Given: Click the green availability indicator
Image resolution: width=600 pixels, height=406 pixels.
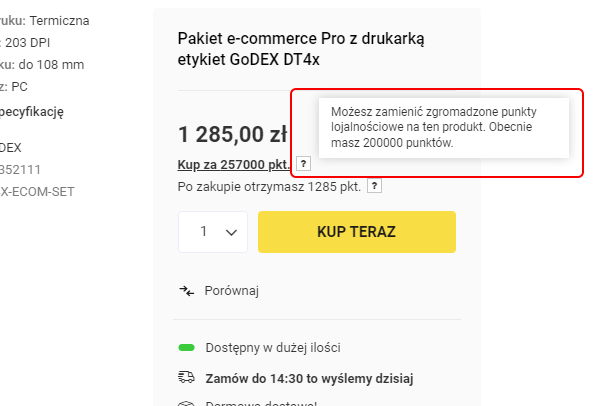Looking at the screenshot, I should [x=186, y=348].
